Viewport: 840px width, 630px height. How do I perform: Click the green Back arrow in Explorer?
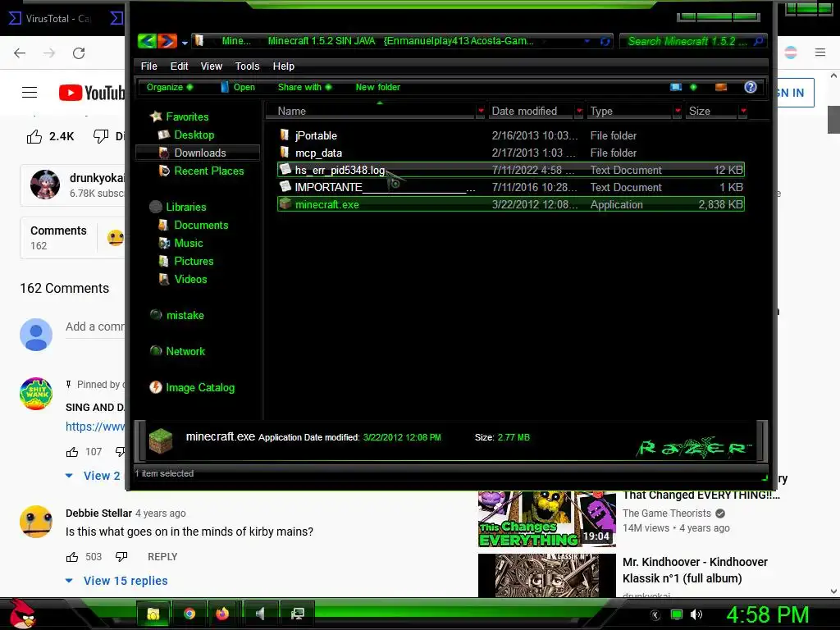coord(147,41)
